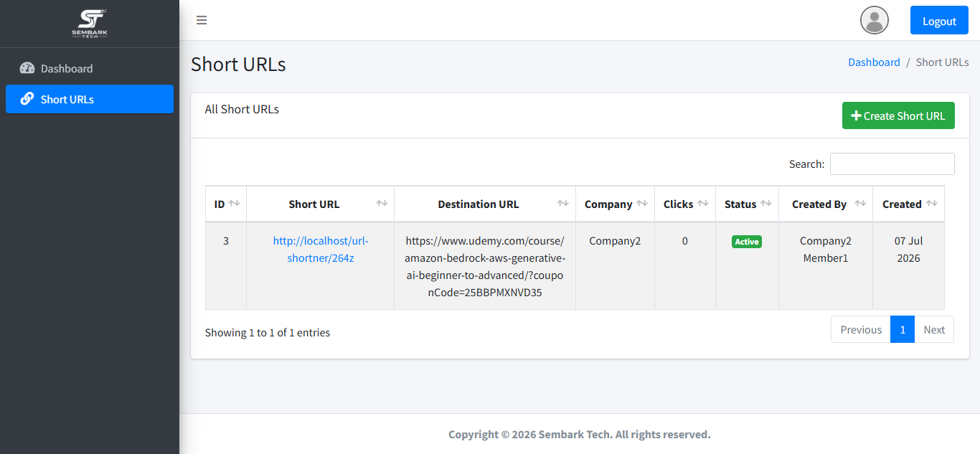980x454 pixels.
Task: Log out using the Logout button
Action: [939, 20]
